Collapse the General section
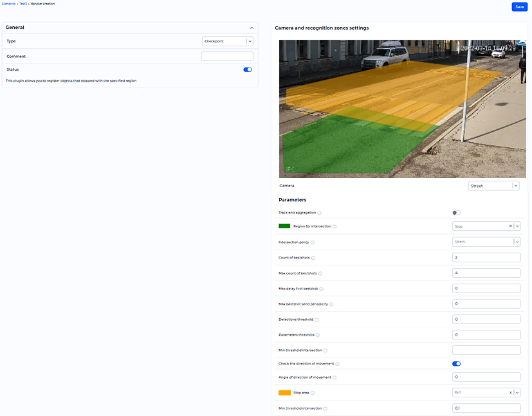 pyautogui.click(x=252, y=28)
